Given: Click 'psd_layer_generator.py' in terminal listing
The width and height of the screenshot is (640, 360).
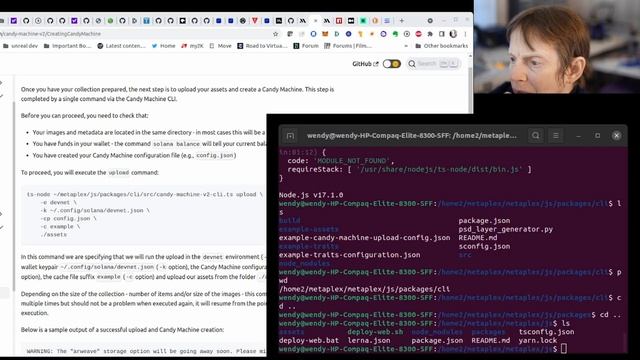Looking at the screenshot, I should (506, 229).
